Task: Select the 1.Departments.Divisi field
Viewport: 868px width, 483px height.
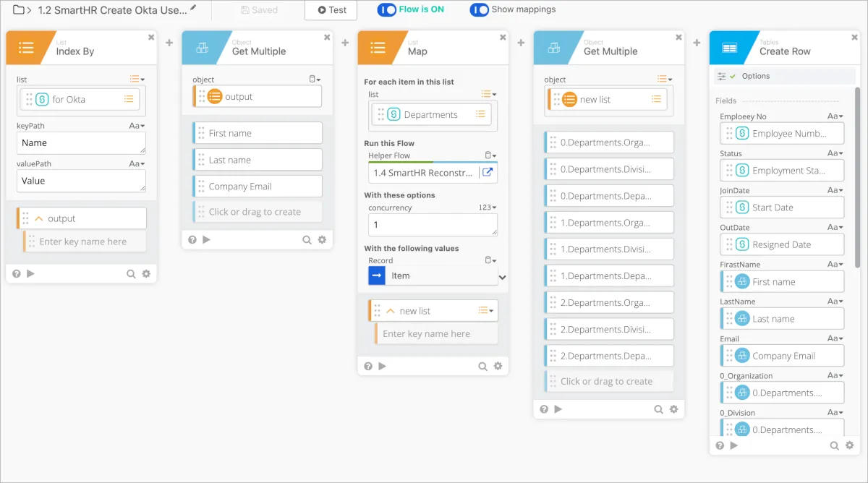Action: click(608, 249)
